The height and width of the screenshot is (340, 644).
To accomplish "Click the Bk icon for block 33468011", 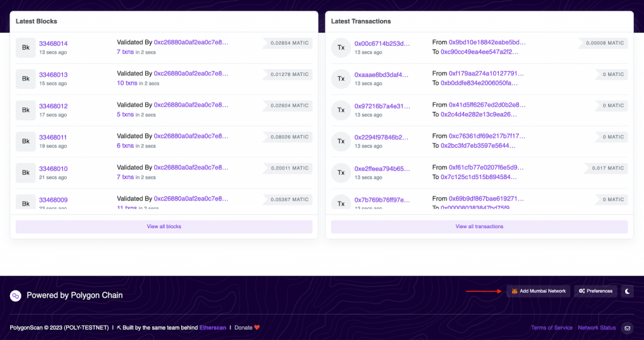I will click(25, 141).
